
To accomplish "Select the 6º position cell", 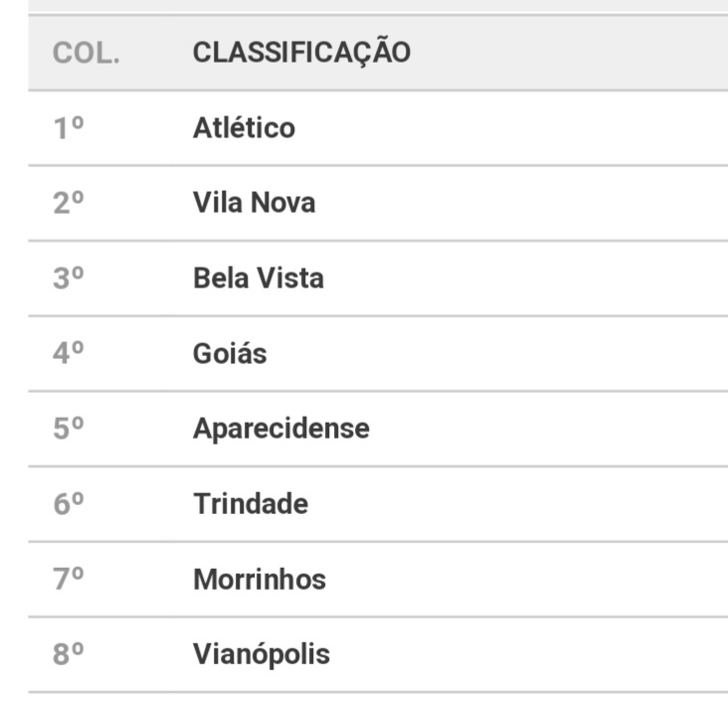I will [x=69, y=504].
